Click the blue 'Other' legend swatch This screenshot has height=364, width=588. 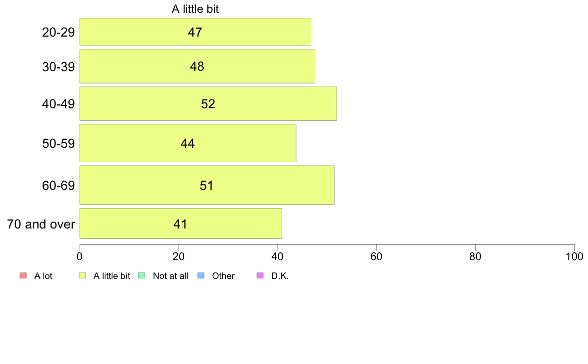(200, 275)
